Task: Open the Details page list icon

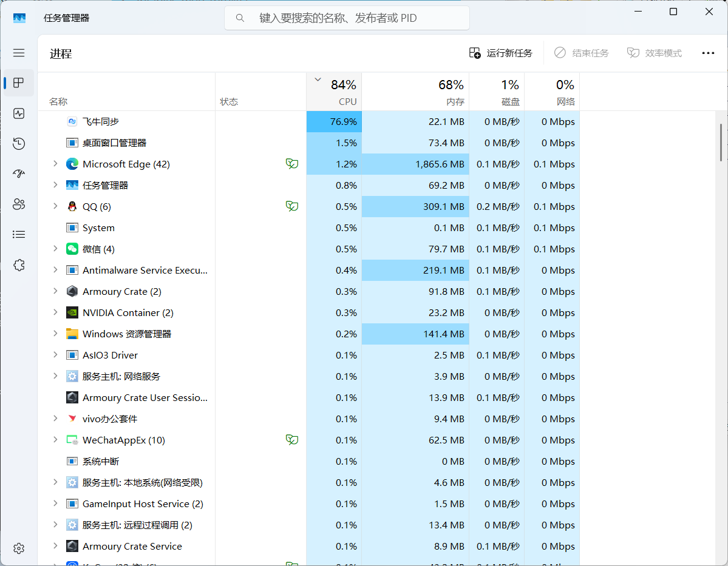Action: [19, 234]
